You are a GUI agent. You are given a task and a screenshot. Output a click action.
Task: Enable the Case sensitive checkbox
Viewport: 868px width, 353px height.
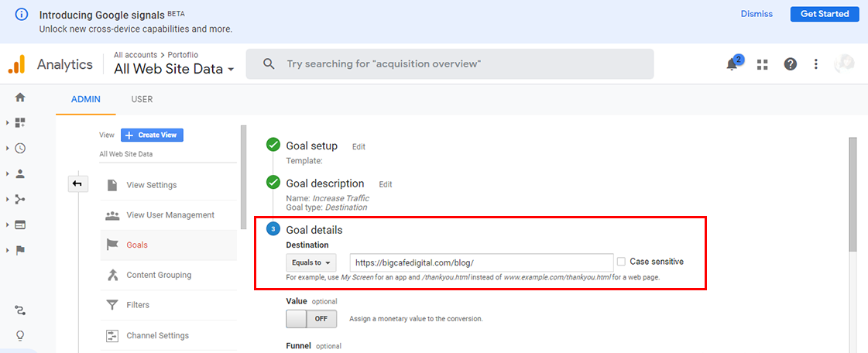(x=621, y=262)
